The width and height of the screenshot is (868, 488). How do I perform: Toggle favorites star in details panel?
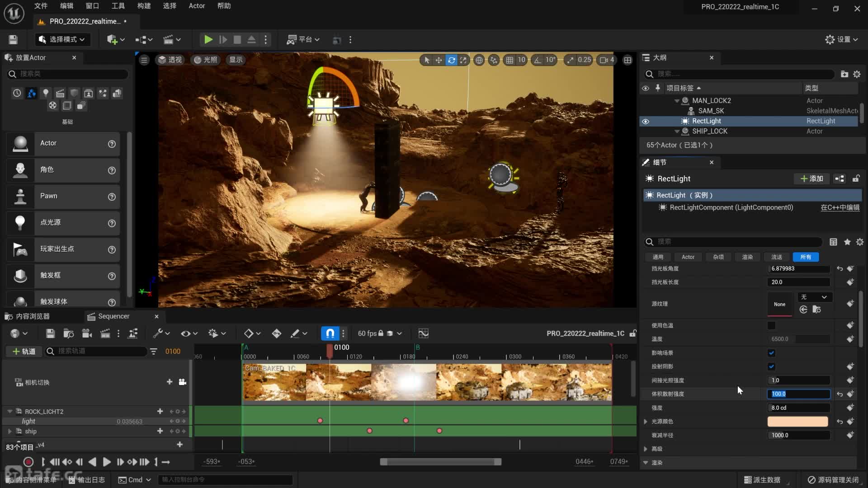tap(847, 242)
